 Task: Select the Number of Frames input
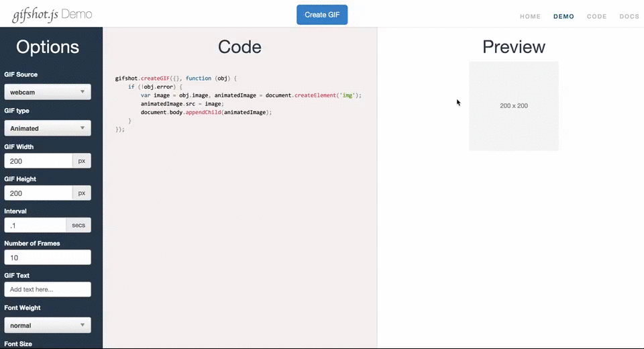[x=48, y=257]
